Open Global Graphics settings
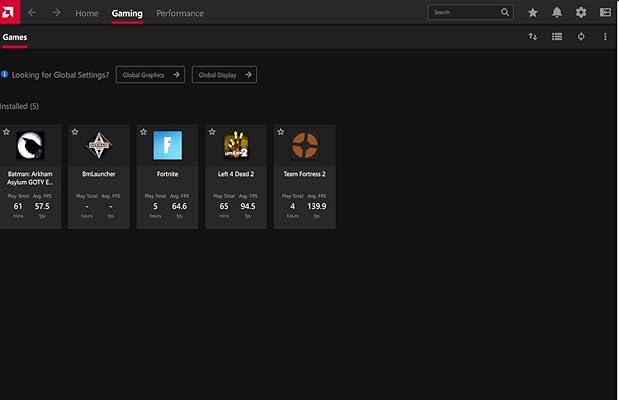This screenshot has height=400, width=619. click(150, 75)
